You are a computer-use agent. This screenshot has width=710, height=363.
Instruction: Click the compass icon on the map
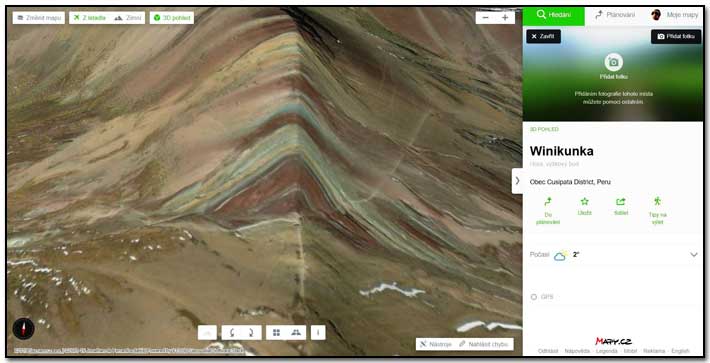tap(24, 329)
